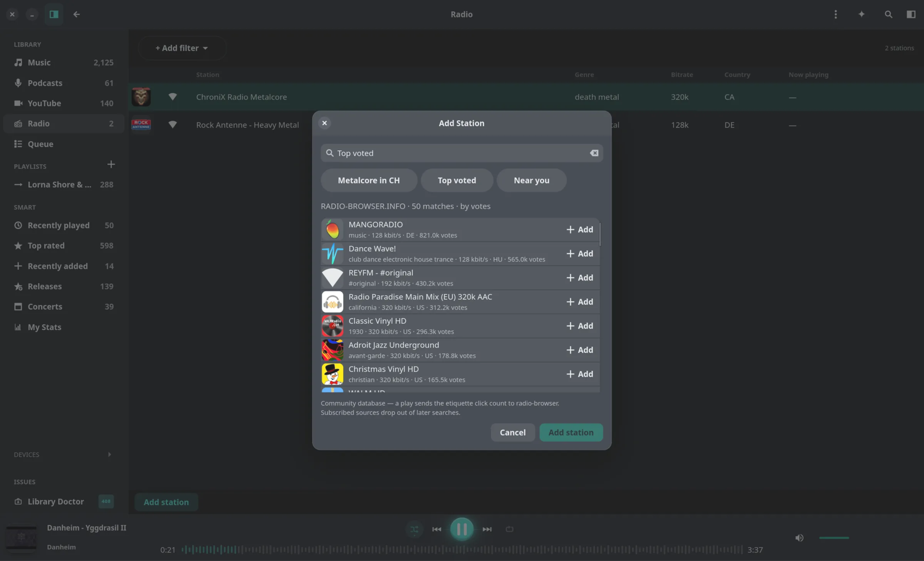Image resolution: width=924 pixels, height=561 pixels.
Task: Toggle favorite for Rock Antenne Heavy Metal
Action: pyautogui.click(x=172, y=125)
